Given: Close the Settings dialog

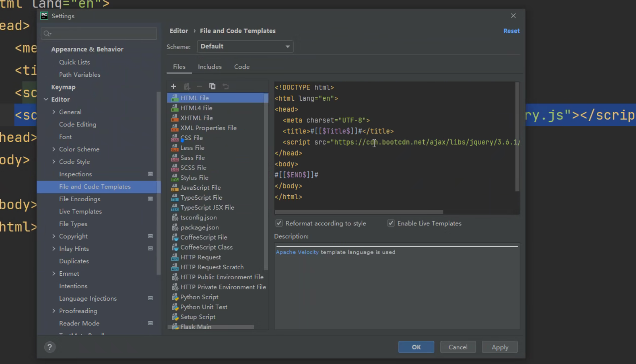Looking at the screenshot, I should [x=513, y=16].
